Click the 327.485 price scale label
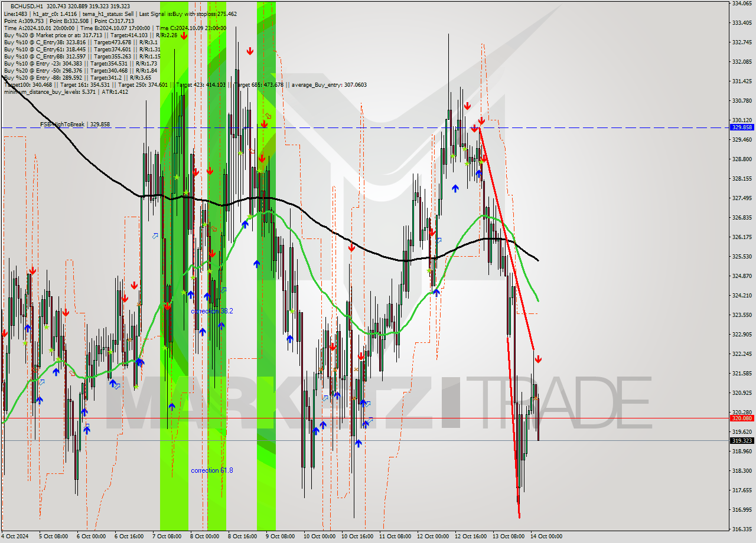Image resolution: width=756 pixels, height=543 pixels. [742, 198]
